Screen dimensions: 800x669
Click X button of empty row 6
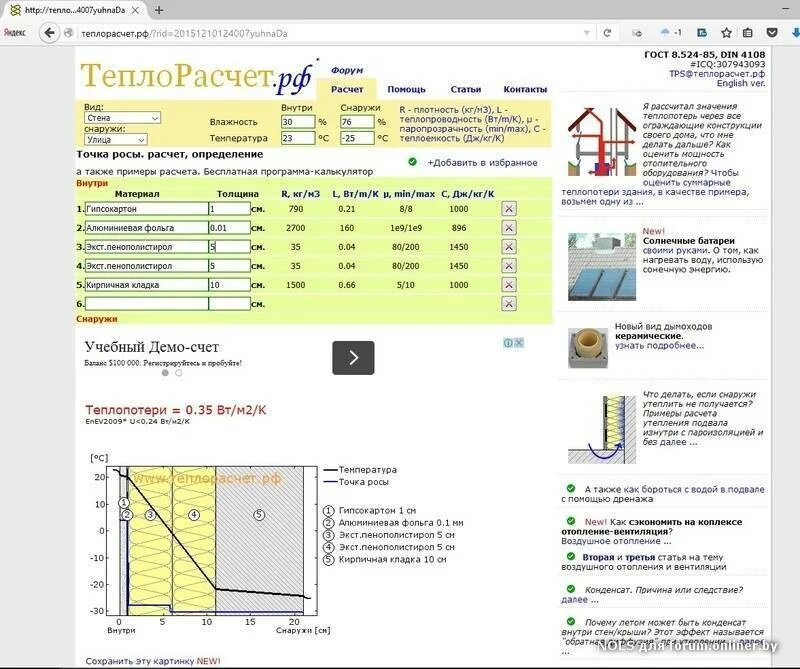(509, 304)
